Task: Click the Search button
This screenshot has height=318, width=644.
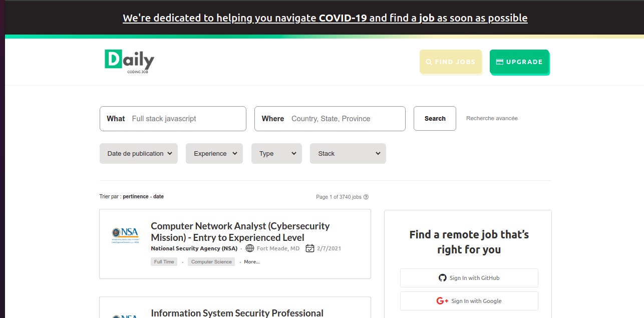Action: (434, 118)
